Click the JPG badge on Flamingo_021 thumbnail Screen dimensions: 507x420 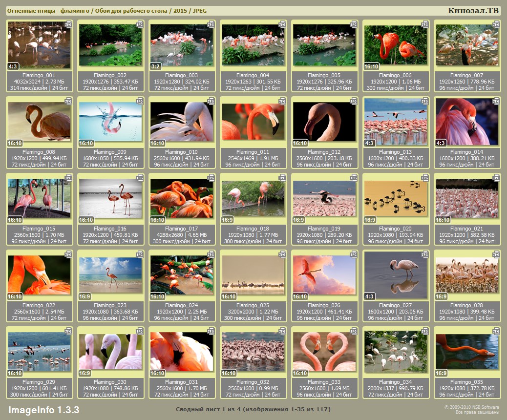coord(496,177)
